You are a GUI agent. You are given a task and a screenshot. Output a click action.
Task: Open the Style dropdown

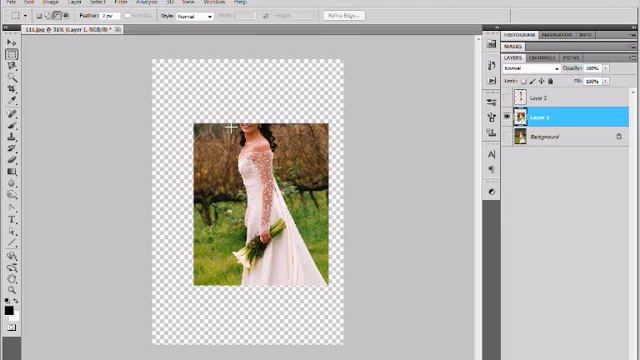(x=195, y=16)
